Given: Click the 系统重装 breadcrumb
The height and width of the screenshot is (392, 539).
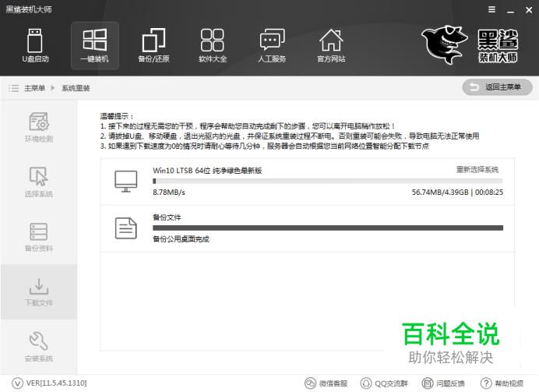Looking at the screenshot, I should [x=76, y=88].
